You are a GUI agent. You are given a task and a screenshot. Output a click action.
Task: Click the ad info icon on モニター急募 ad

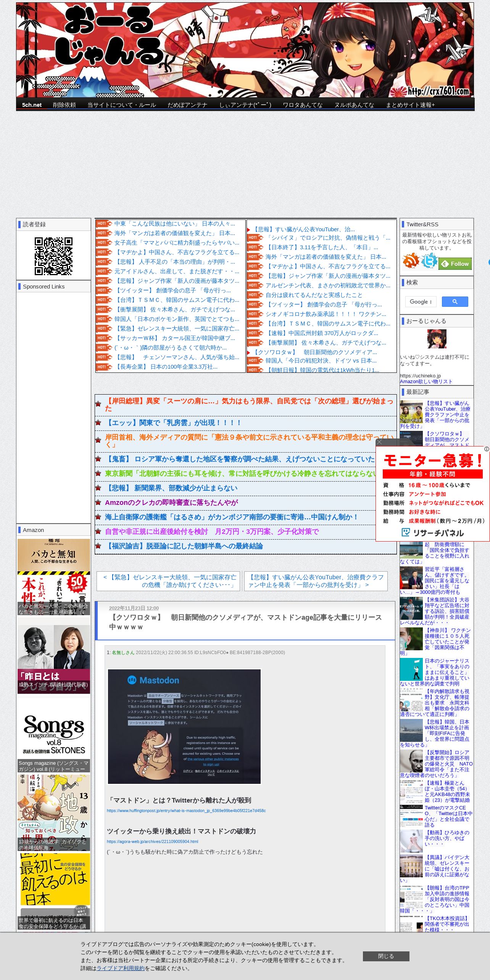(x=487, y=449)
